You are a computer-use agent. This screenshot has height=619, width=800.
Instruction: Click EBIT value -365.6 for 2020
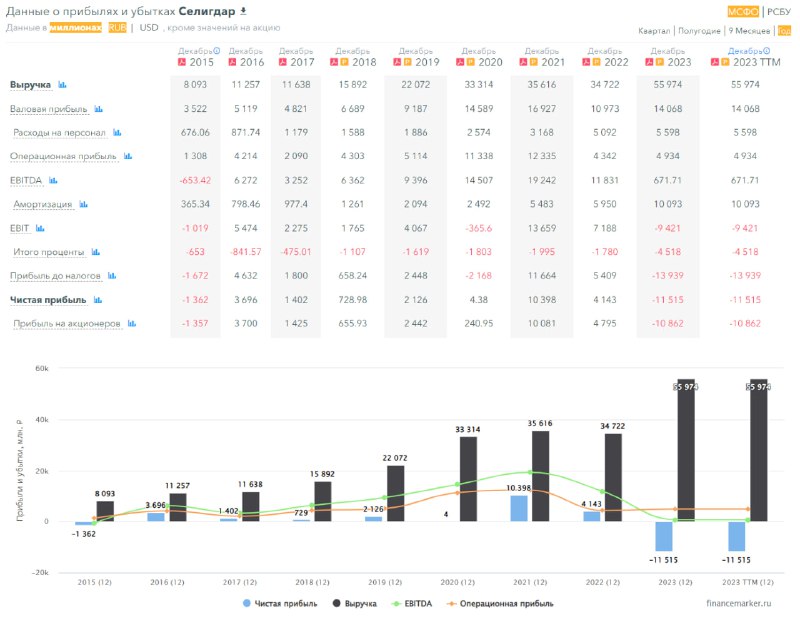[x=479, y=228]
